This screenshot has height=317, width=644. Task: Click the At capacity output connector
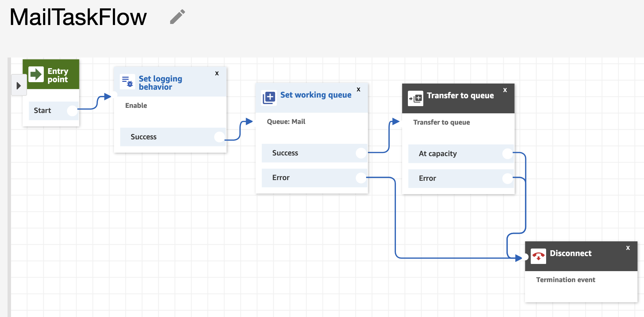pos(507,154)
